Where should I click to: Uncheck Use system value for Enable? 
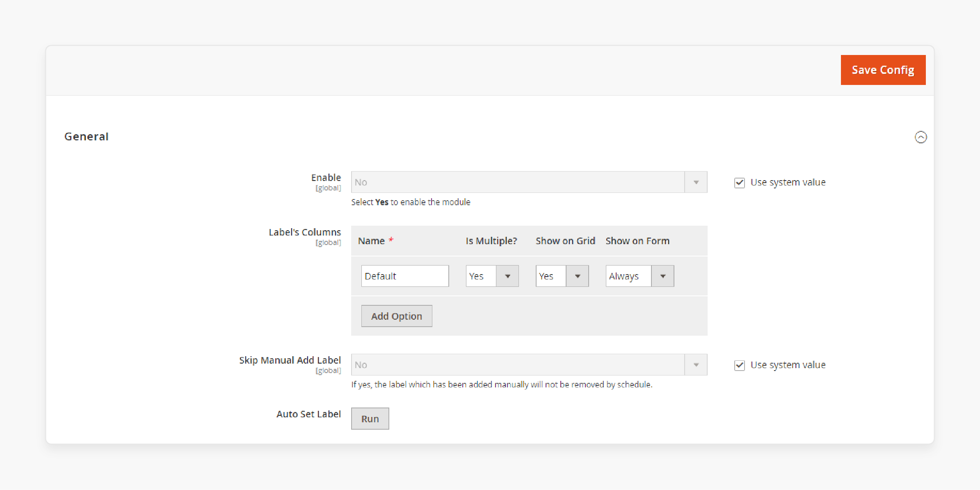[x=739, y=183]
